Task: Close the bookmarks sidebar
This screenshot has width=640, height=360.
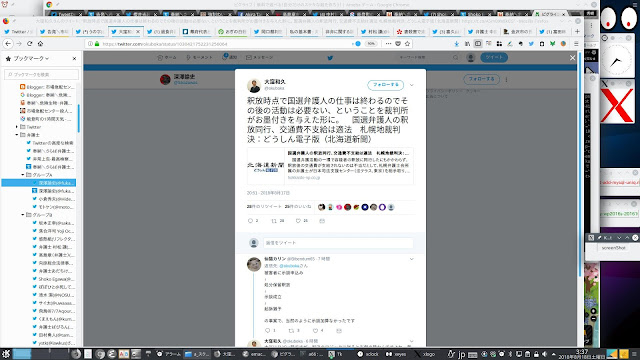Action: pyautogui.click(x=74, y=59)
